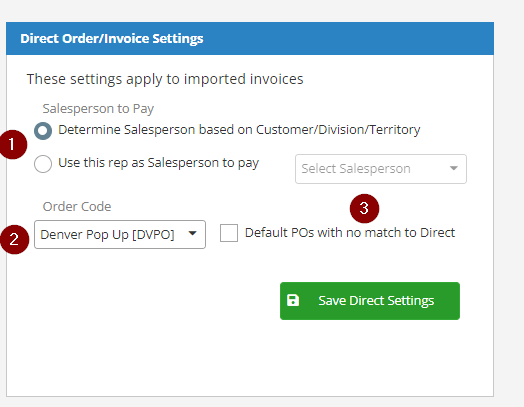Click the arrow on the Select Salesperson field
Viewport: 524px width, 407px height.
[453, 168]
